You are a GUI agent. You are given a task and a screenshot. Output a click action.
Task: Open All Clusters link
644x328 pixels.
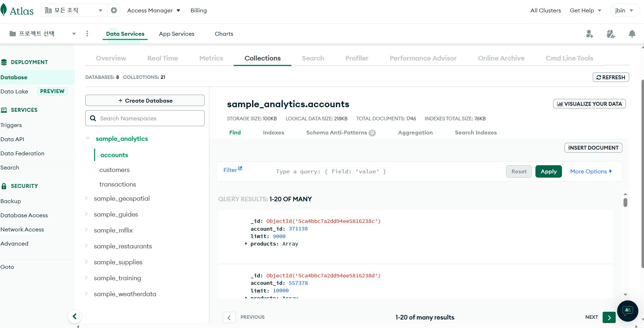pyautogui.click(x=545, y=10)
